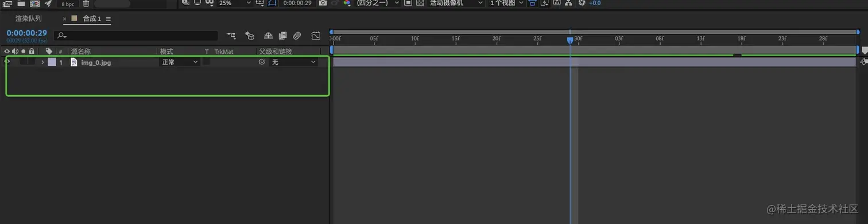This screenshot has height=224, width=868.
Task: Open the 25% magnification dropdown
Action: click(x=235, y=3)
